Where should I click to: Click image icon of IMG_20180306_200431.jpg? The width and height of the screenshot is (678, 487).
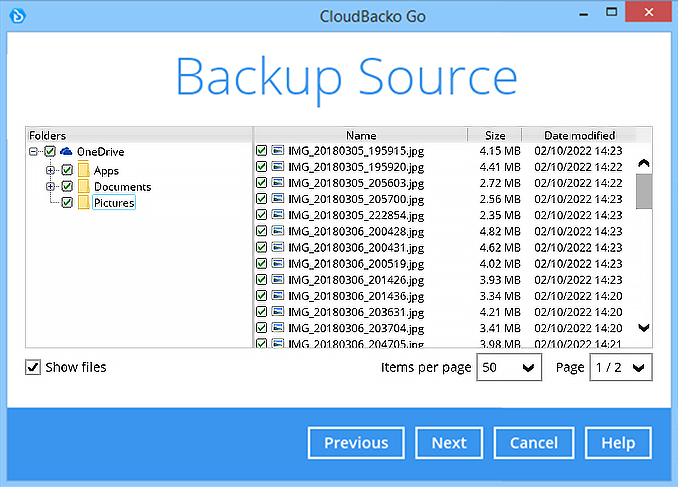(278, 247)
